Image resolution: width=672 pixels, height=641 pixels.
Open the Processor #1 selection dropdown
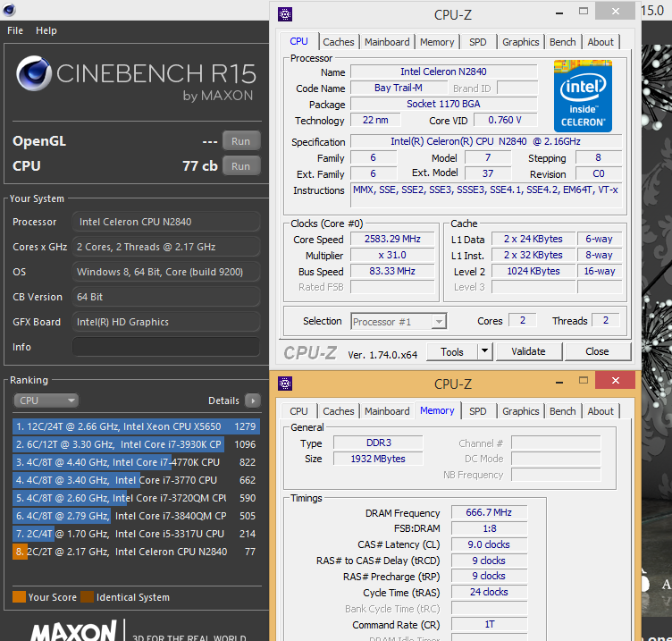(x=399, y=321)
